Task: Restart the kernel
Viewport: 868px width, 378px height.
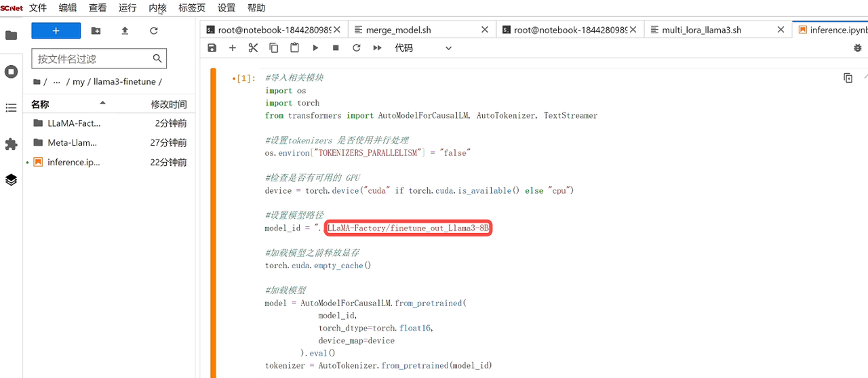Action: [x=357, y=48]
